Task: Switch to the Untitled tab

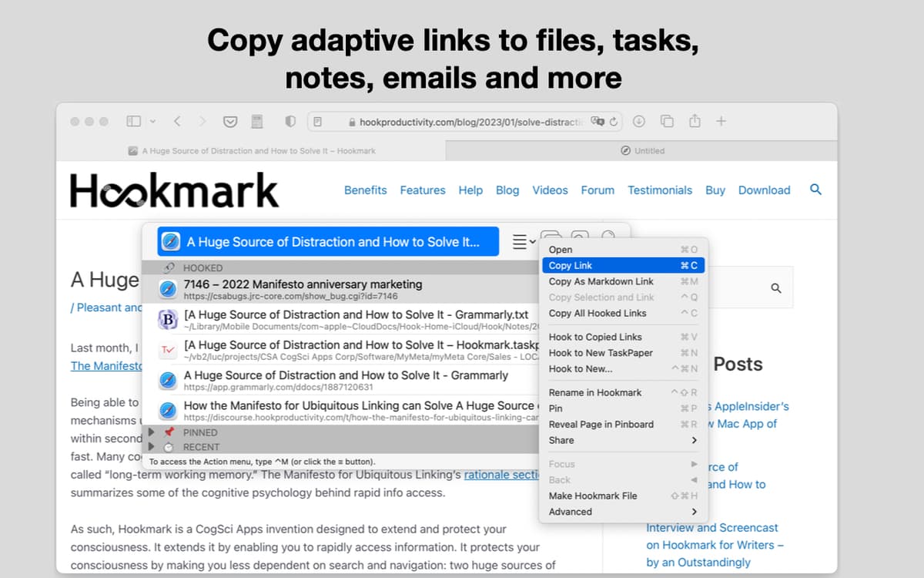Action: pos(642,151)
